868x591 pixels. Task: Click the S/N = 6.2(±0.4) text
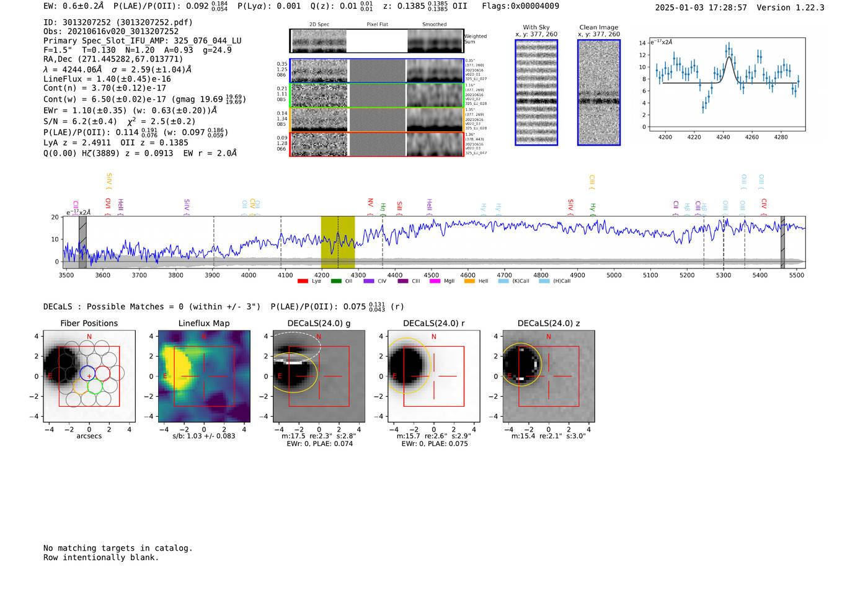(x=80, y=122)
